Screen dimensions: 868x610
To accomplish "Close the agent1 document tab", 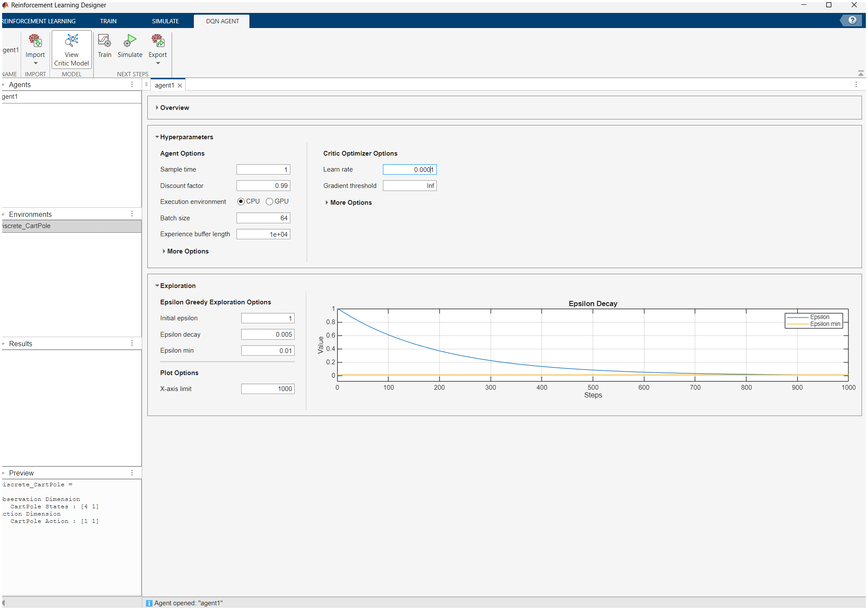I will tap(180, 86).
